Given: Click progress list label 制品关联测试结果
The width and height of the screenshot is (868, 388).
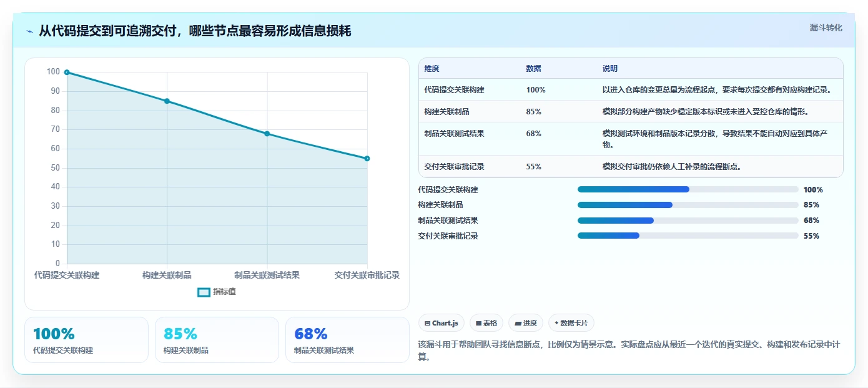Looking at the screenshot, I should [448, 221].
